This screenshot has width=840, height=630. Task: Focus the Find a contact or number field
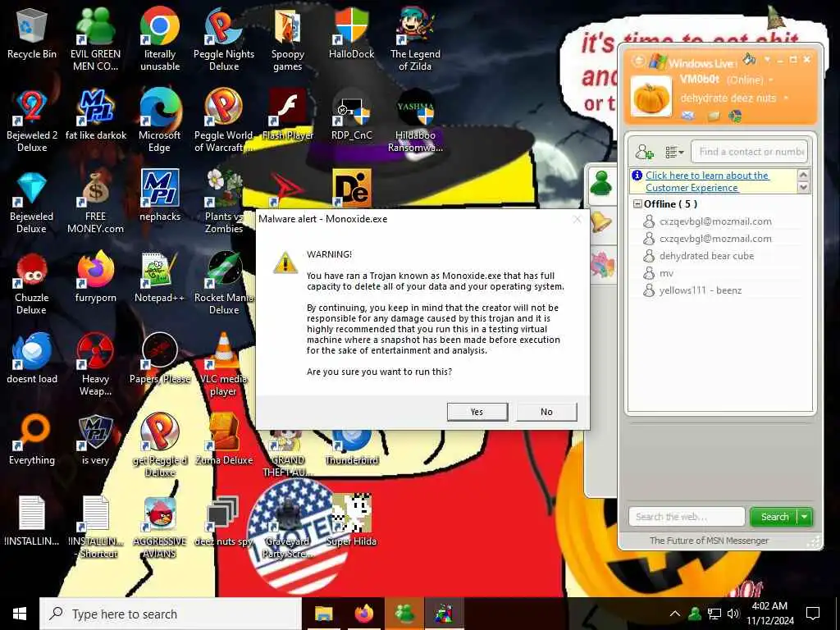tap(750, 152)
